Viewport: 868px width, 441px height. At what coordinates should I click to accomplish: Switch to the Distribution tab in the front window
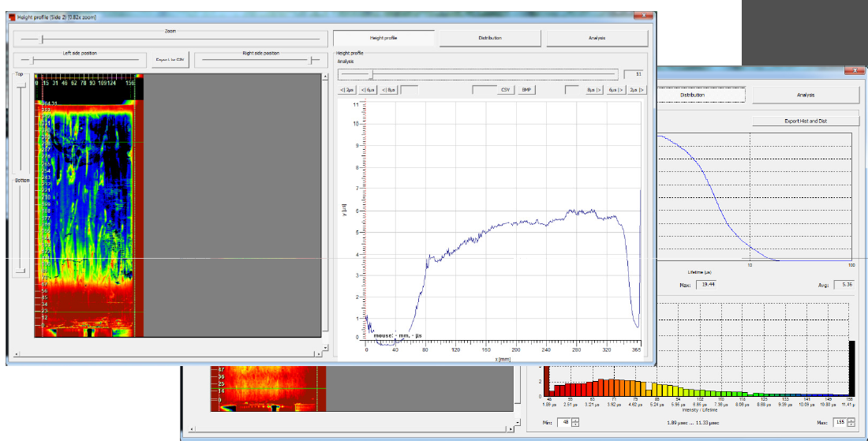[489, 38]
